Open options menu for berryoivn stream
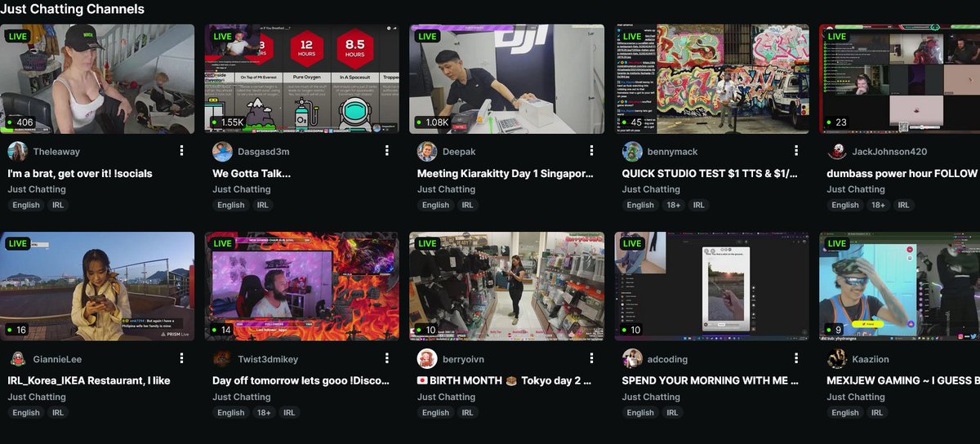The height and width of the screenshot is (444, 980). tap(591, 359)
